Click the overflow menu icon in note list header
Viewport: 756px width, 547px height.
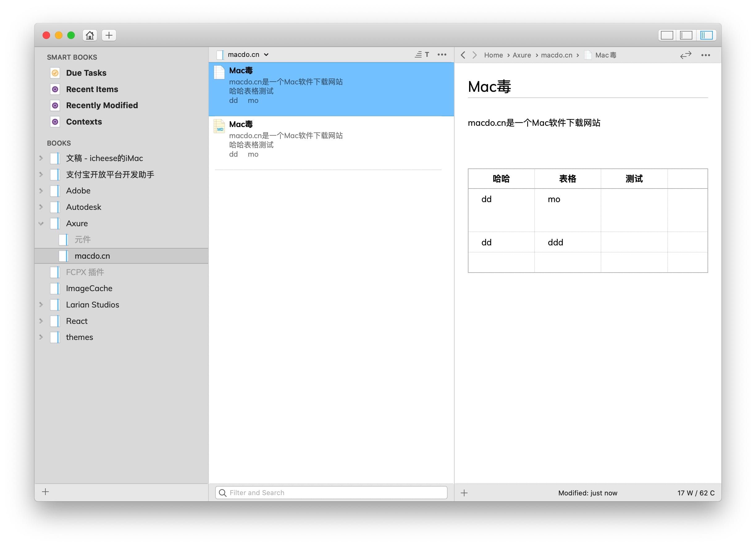[444, 55]
